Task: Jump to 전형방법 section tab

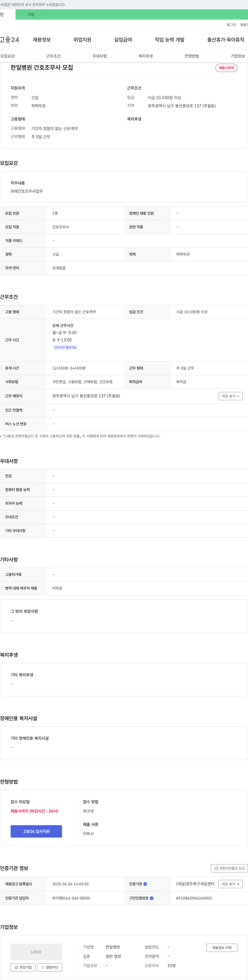Action: click(192, 56)
